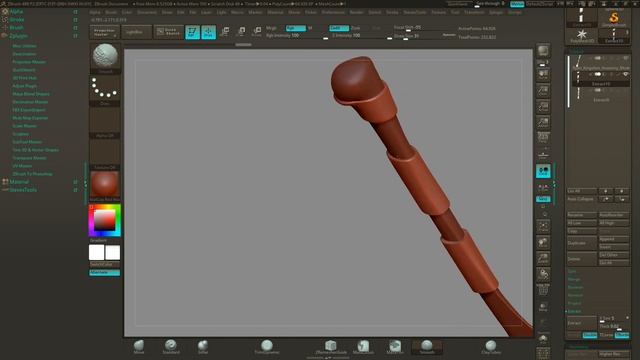The height and width of the screenshot is (360, 640).
Task: Click the Projection Master button
Action: click(x=104, y=32)
